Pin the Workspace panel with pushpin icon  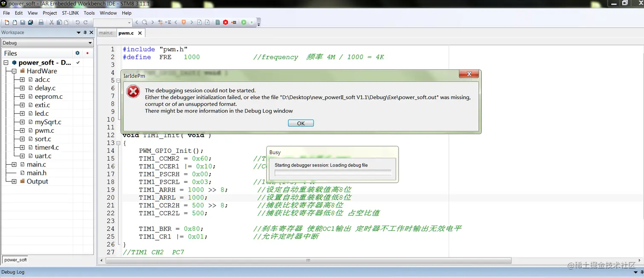tap(85, 32)
